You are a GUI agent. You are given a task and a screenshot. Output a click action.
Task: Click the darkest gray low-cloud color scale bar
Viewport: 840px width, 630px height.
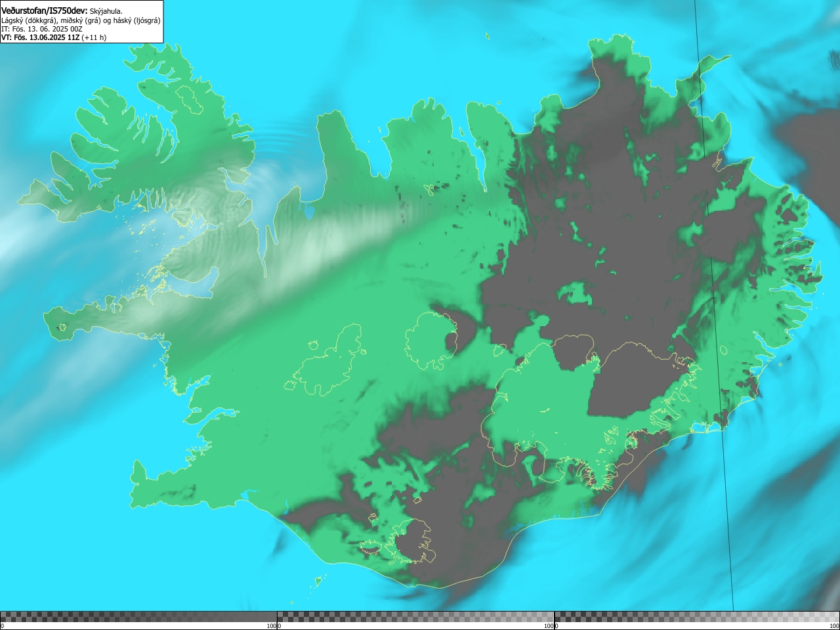pyautogui.click(x=138, y=617)
